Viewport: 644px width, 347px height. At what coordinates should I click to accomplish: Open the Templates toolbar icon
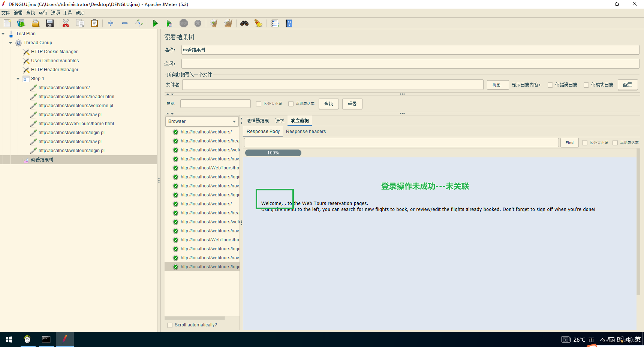click(21, 23)
